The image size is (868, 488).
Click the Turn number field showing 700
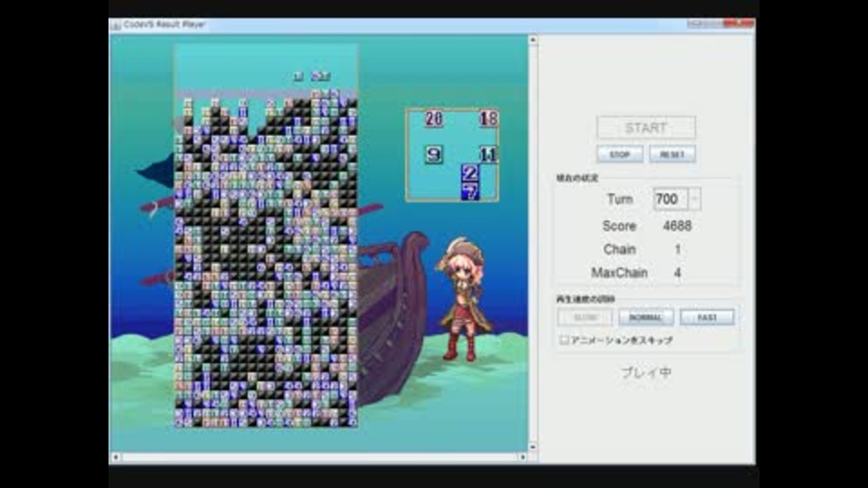[x=670, y=199]
